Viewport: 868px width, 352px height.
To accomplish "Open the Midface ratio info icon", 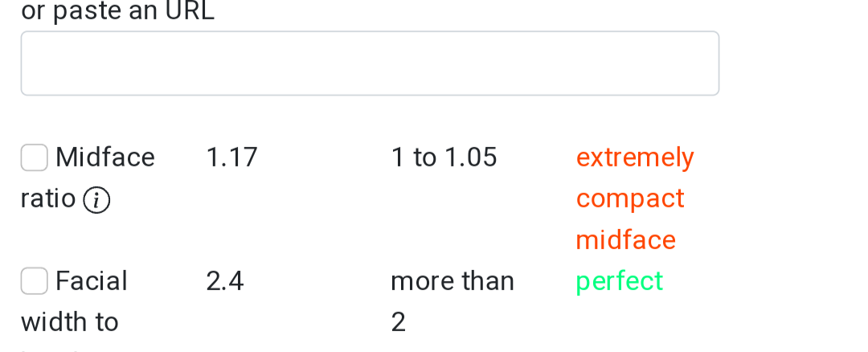I will pos(96,200).
